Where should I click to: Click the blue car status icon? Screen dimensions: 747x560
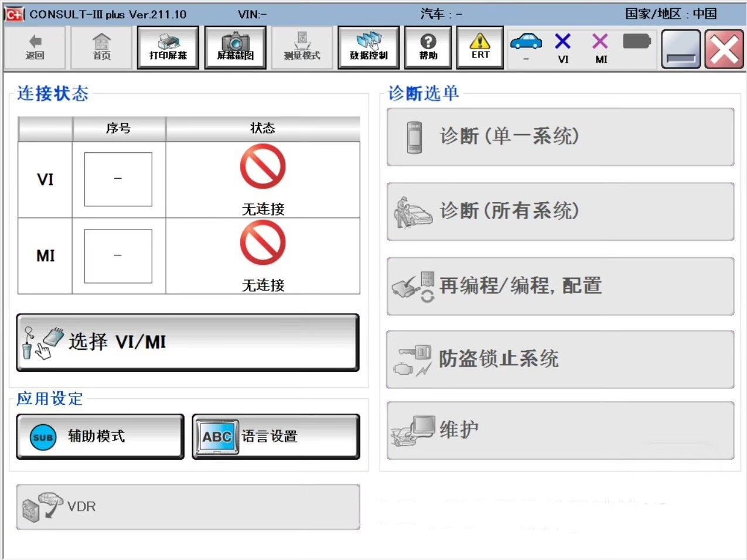(x=526, y=41)
